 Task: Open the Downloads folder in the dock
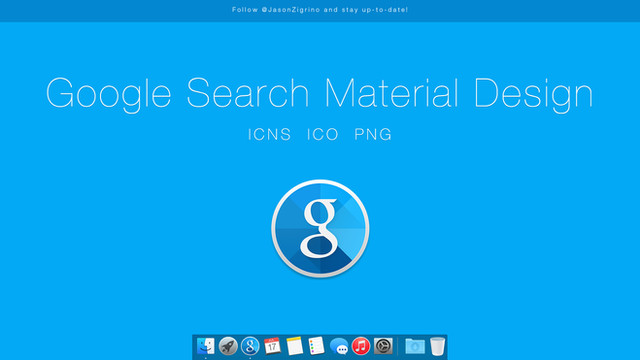415,346
